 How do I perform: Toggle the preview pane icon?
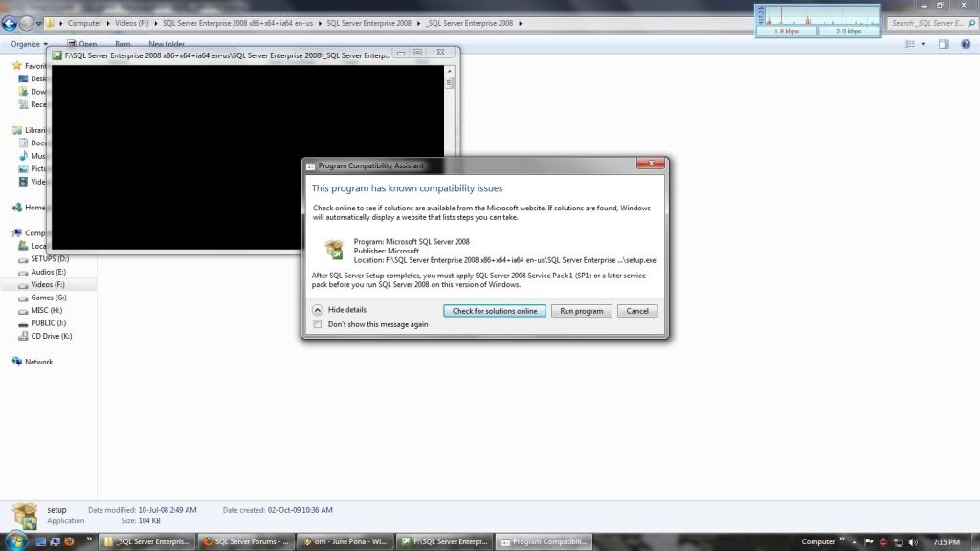click(944, 44)
